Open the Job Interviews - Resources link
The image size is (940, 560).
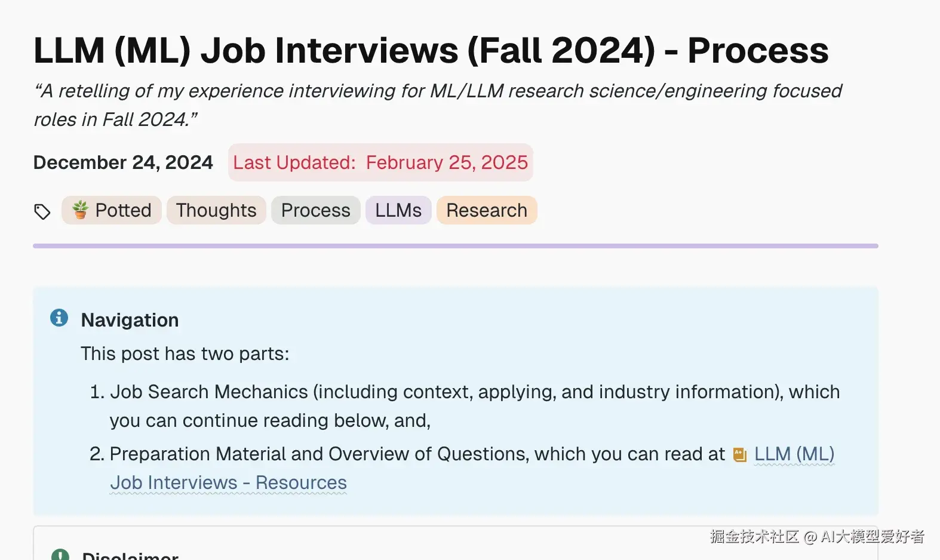pos(228,482)
